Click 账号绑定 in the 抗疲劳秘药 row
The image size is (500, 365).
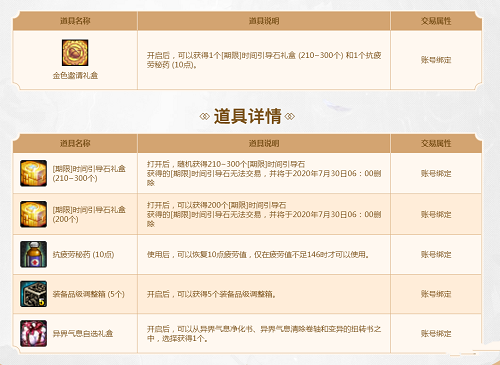[x=436, y=255]
